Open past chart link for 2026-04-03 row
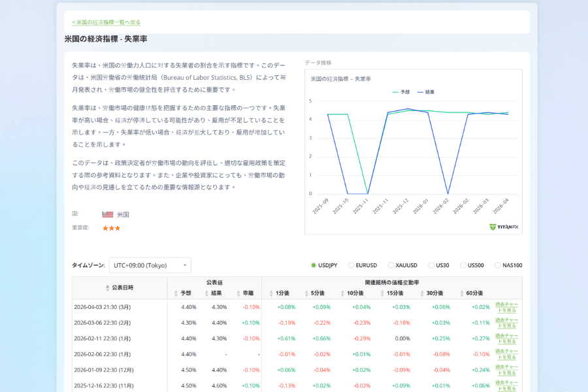The width and height of the screenshot is (588, 392). pyautogui.click(x=506, y=307)
